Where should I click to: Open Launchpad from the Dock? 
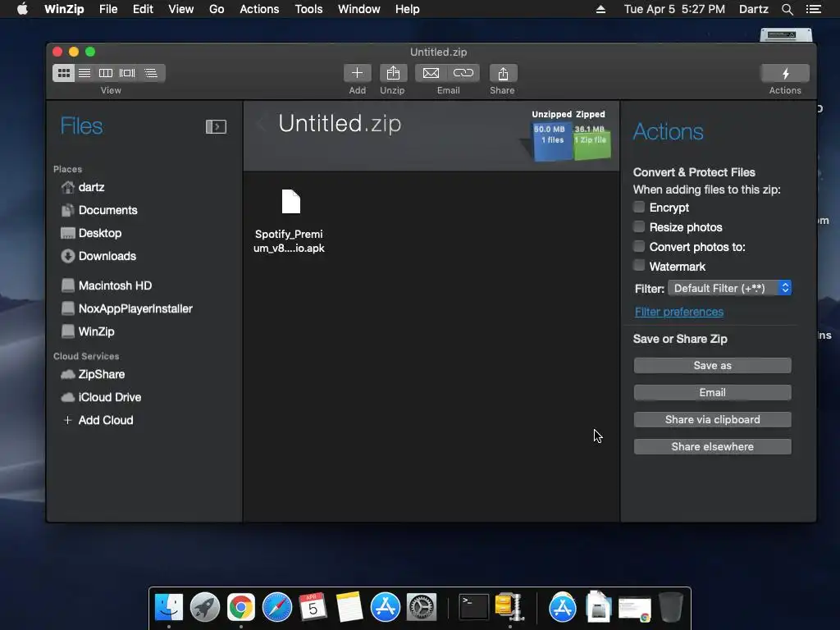tap(204, 607)
